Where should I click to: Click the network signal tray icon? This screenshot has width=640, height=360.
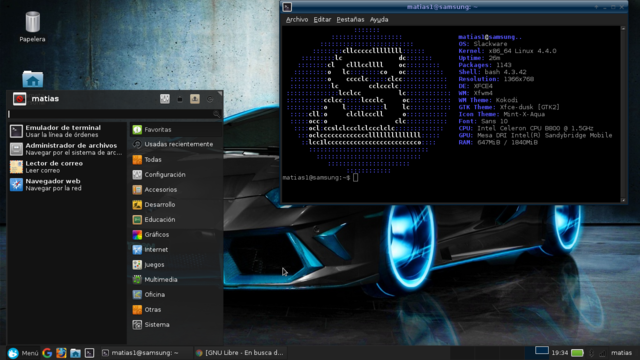pos(602,353)
